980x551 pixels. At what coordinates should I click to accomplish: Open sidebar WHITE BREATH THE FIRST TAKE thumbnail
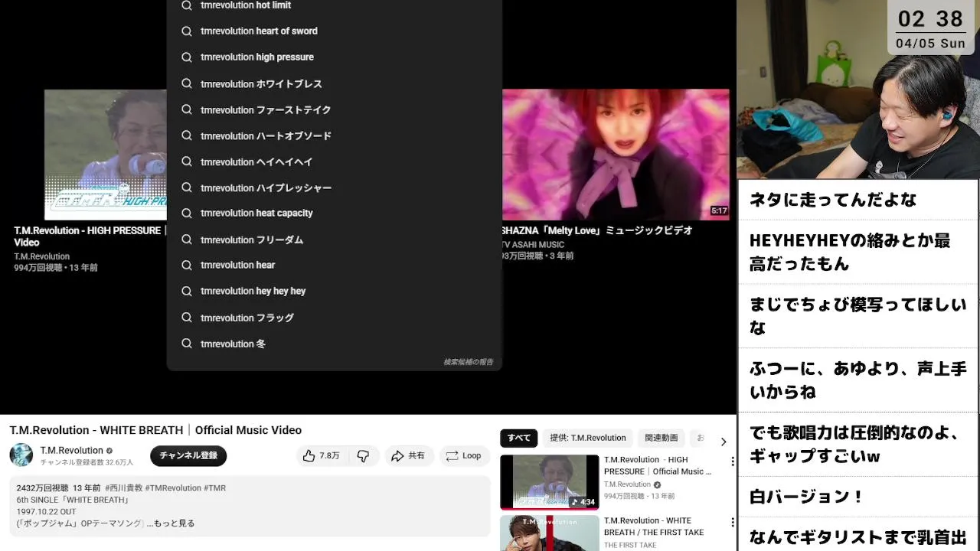coord(550,533)
